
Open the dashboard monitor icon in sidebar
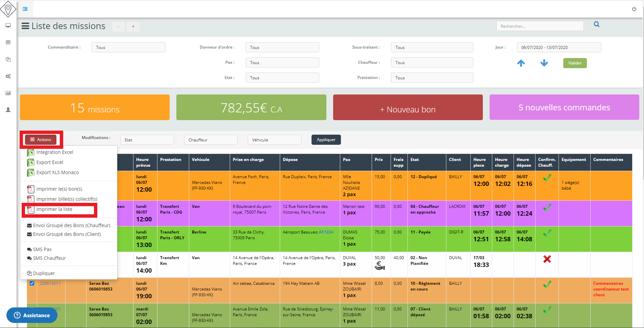click(8, 26)
